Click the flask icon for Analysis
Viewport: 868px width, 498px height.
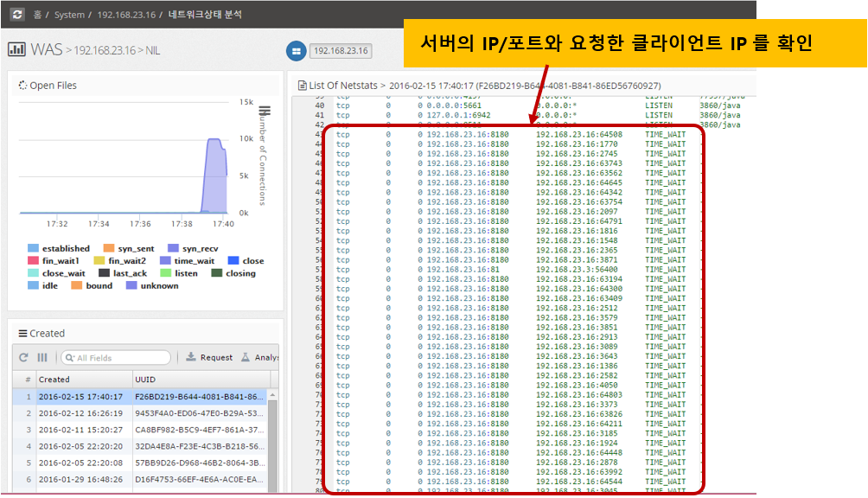pyautogui.click(x=246, y=357)
